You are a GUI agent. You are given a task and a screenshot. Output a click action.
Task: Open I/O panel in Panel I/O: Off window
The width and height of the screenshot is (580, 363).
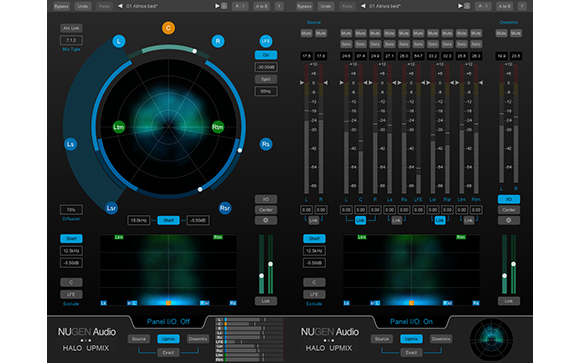pyautogui.click(x=266, y=199)
